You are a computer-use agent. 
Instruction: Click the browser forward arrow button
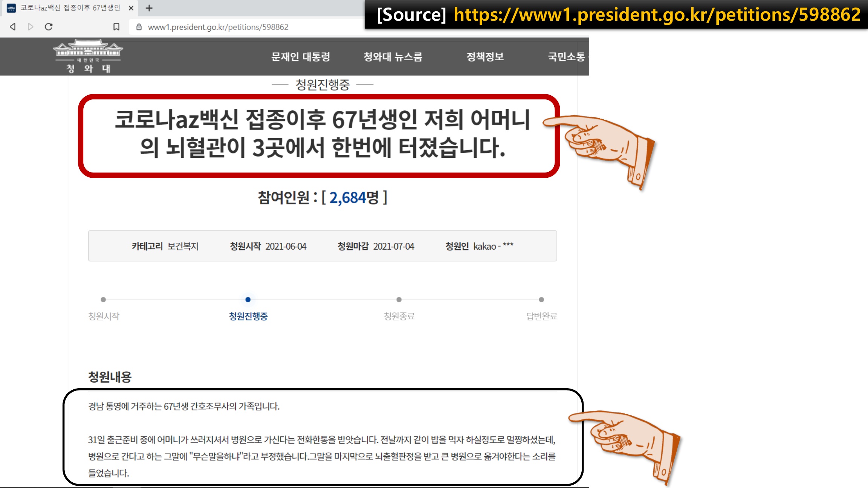tap(31, 27)
